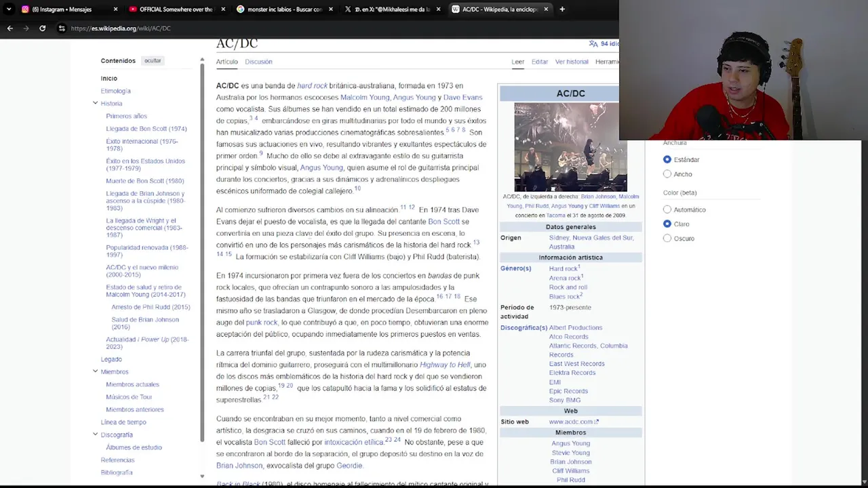Go forward in browser history
The width and height of the screenshot is (868, 488).
[x=26, y=28]
